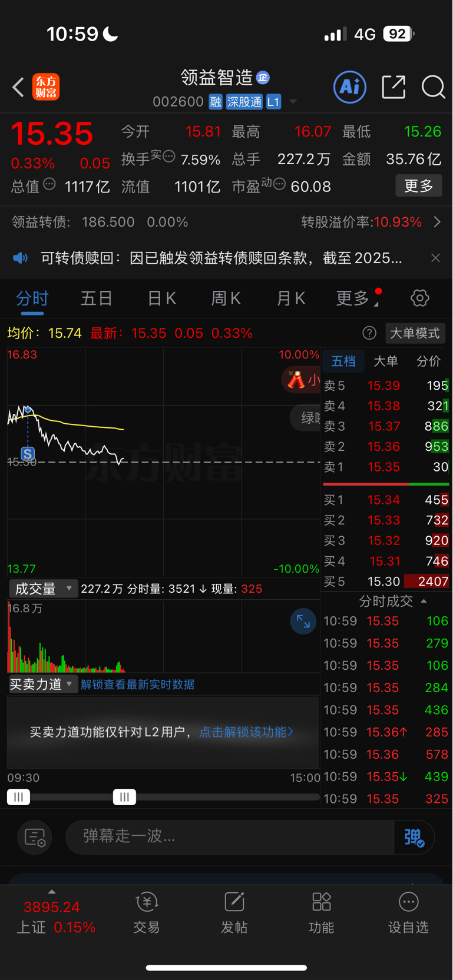The width and height of the screenshot is (453, 980).
Task: Tap the 融 margin badge
Action: coord(216,102)
